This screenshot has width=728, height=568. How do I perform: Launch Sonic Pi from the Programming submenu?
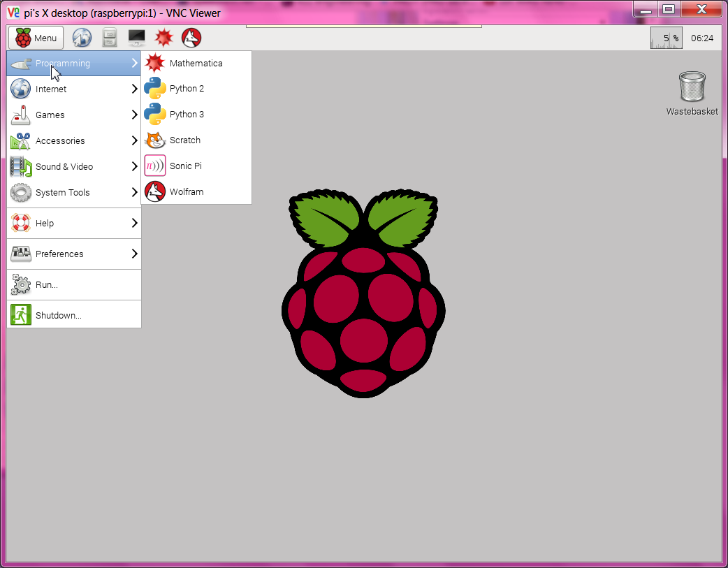click(185, 166)
